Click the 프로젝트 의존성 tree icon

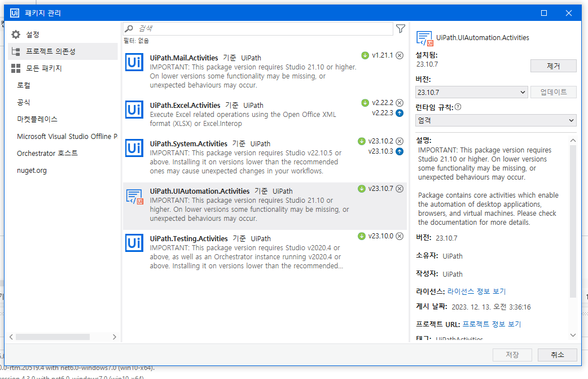click(x=16, y=51)
